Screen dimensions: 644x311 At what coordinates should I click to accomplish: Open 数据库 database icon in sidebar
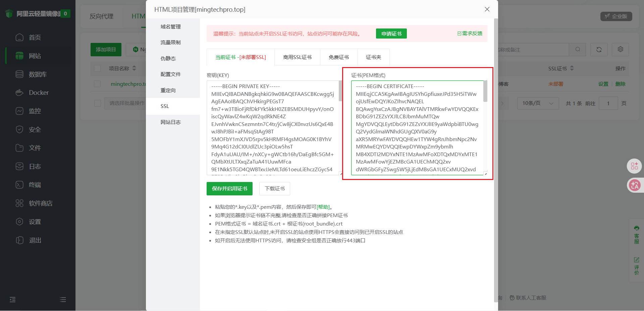[x=19, y=74]
